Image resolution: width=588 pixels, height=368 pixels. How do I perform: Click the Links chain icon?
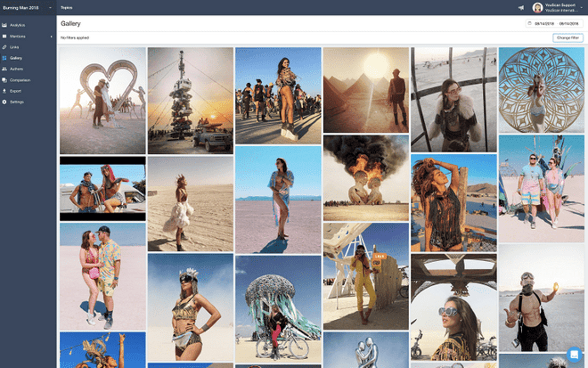point(5,47)
